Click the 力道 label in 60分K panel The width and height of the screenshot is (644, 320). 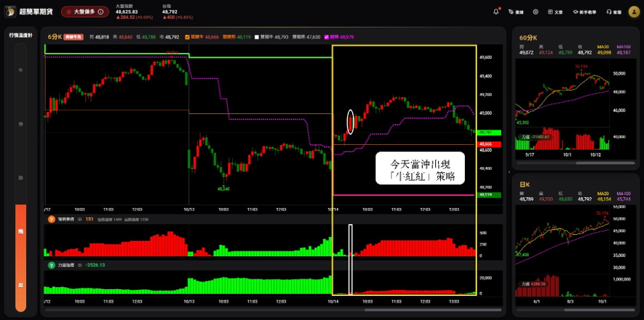tap(535, 137)
